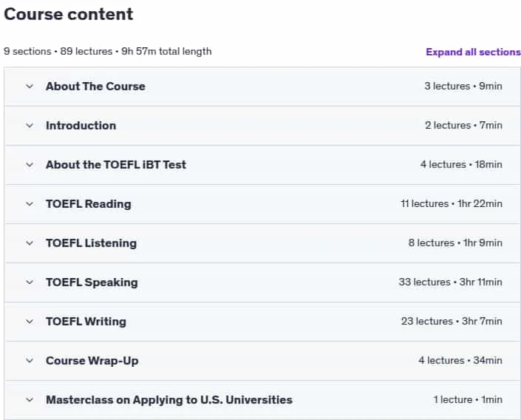Click Expand all sections link
Viewport: 521px width, 420px height.
[x=473, y=52]
